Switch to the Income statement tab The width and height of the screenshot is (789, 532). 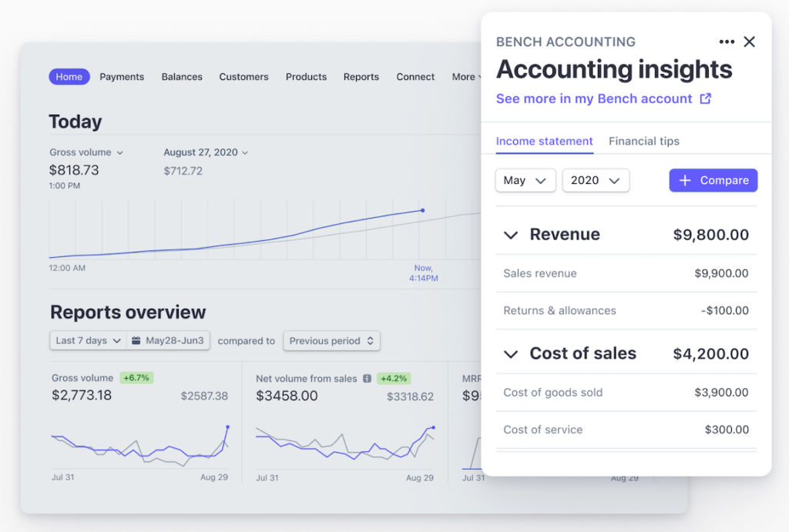(545, 142)
